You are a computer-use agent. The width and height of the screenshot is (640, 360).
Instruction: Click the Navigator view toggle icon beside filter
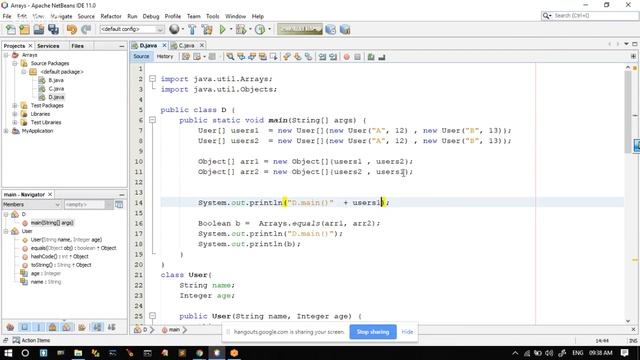pyautogui.click(x=119, y=204)
